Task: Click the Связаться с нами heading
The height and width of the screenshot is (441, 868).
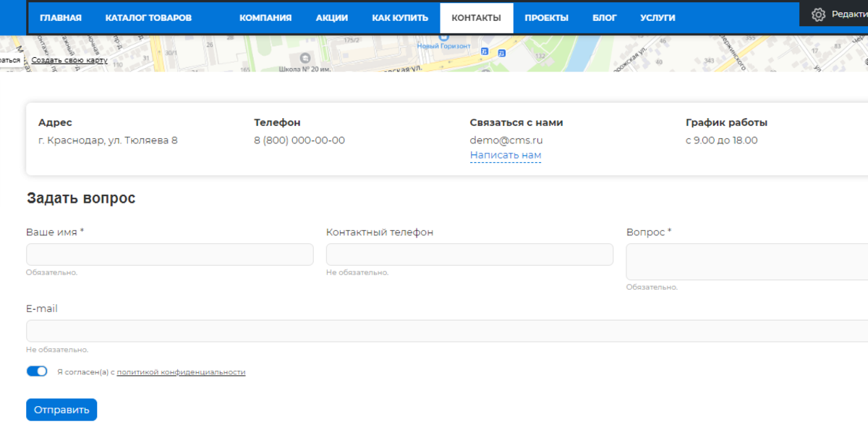Action: 516,123
